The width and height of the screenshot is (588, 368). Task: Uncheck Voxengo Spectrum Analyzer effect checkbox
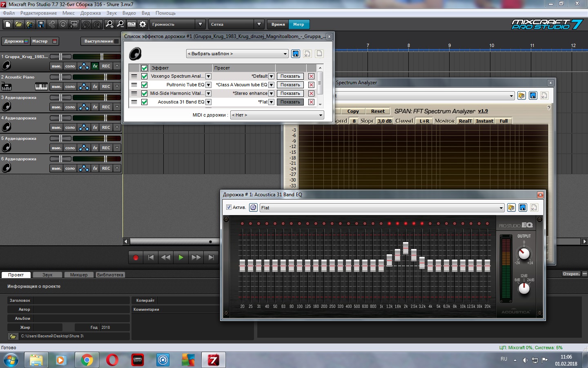pos(144,76)
